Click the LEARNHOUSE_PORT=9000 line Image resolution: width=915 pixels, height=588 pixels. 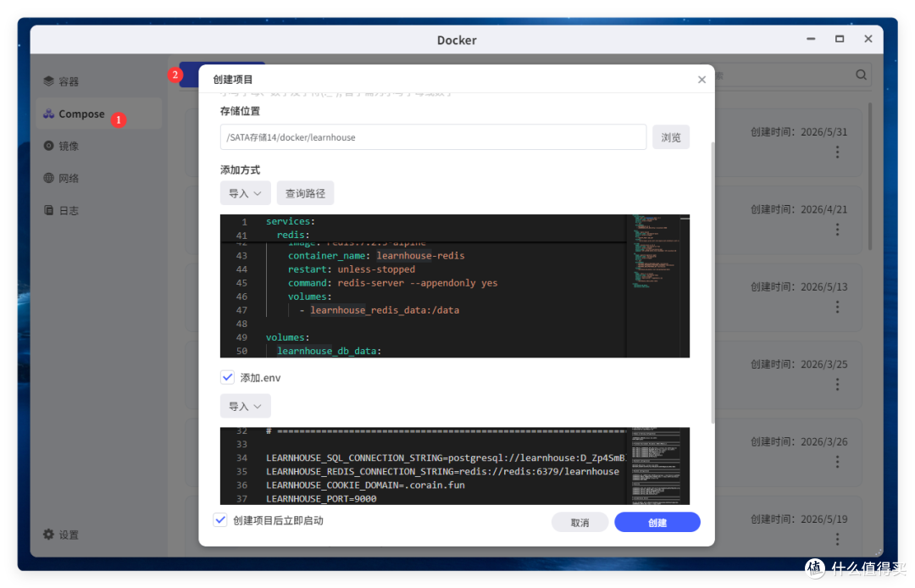pos(321,499)
